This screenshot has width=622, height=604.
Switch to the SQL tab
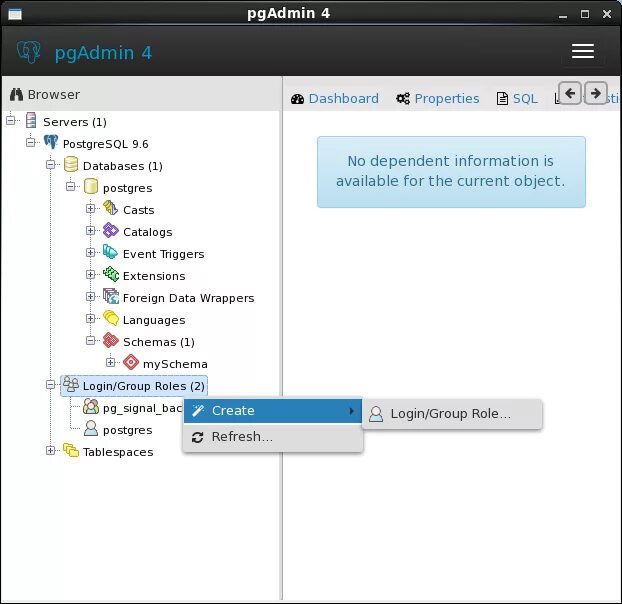click(x=517, y=98)
